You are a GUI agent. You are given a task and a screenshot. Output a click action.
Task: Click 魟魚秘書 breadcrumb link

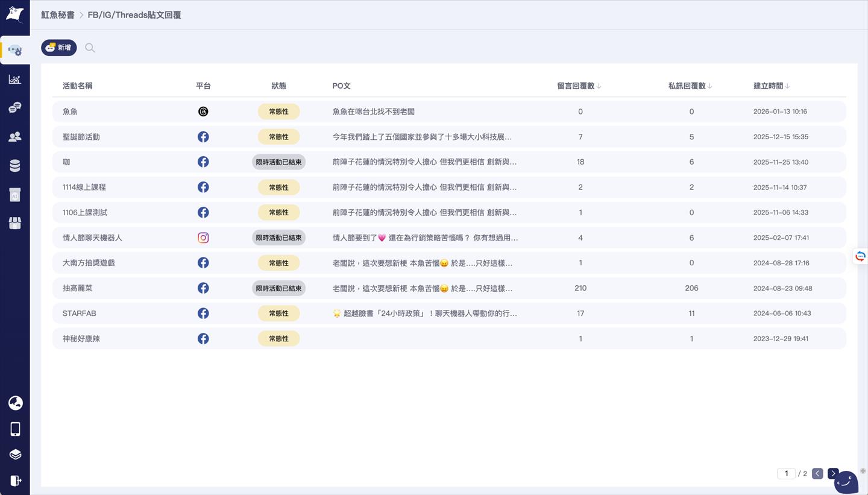click(58, 14)
